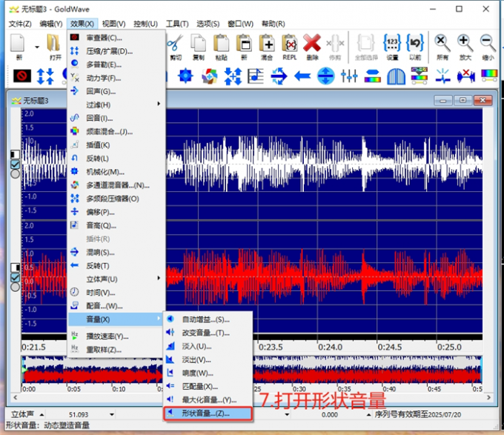The height and width of the screenshot is (435, 504).
Task: Click the reverse left arrow icon
Action: point(302,76)
